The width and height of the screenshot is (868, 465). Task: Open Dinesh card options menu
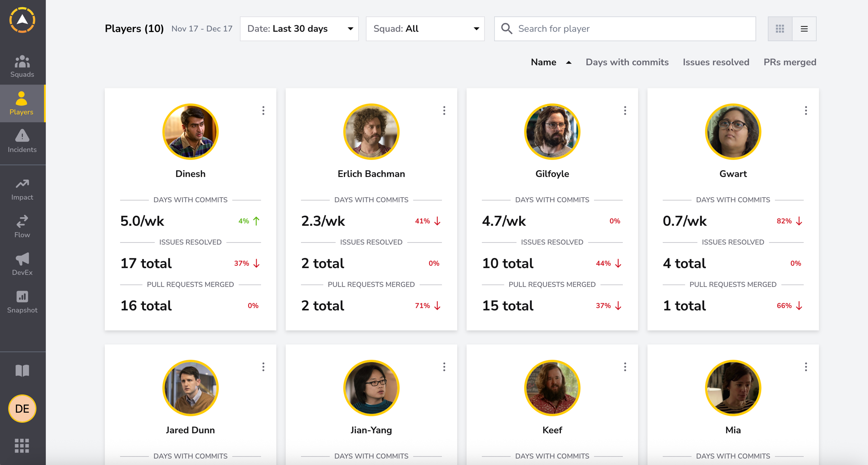[x=263, y=110]
